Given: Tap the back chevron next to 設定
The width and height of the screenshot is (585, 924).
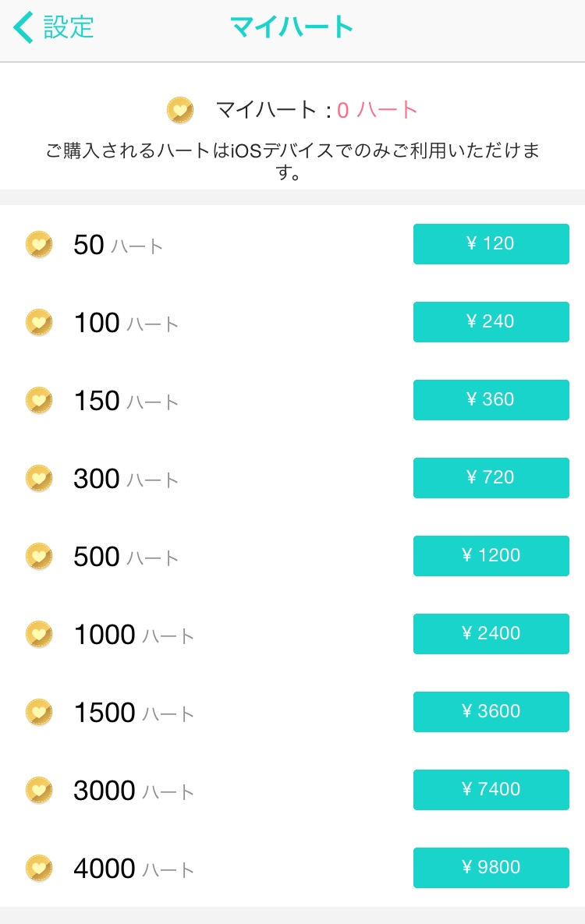Looking at the screenshot, I should (23, 28).
